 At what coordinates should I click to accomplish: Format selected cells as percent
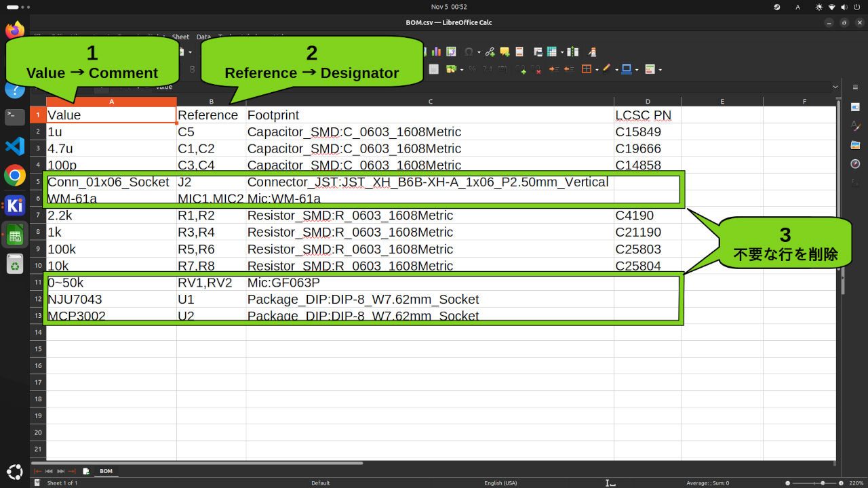click(x=473, y=69)
